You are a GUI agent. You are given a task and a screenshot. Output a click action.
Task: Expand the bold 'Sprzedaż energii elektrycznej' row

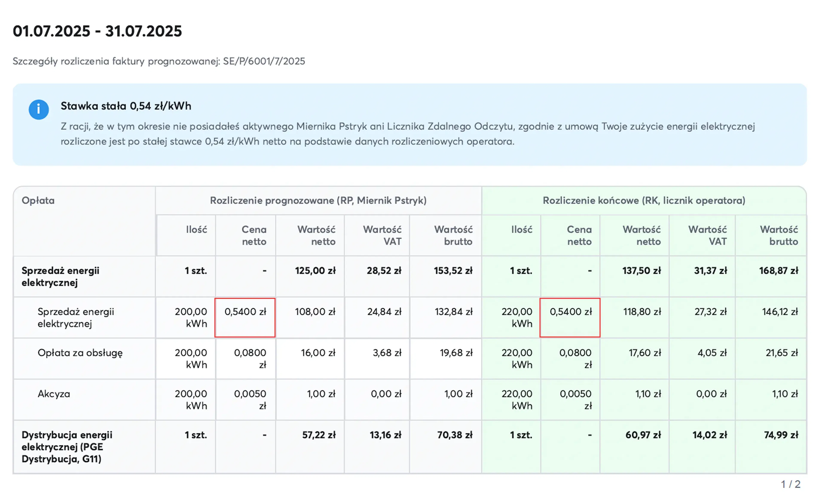tap(60, 276)
